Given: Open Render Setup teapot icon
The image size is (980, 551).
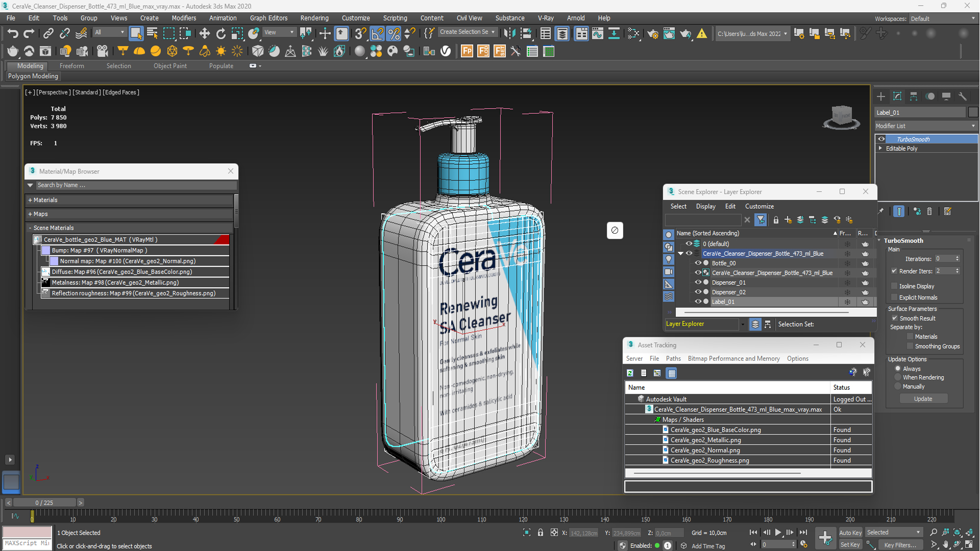Looking at the screenshot, I should 652,34.
